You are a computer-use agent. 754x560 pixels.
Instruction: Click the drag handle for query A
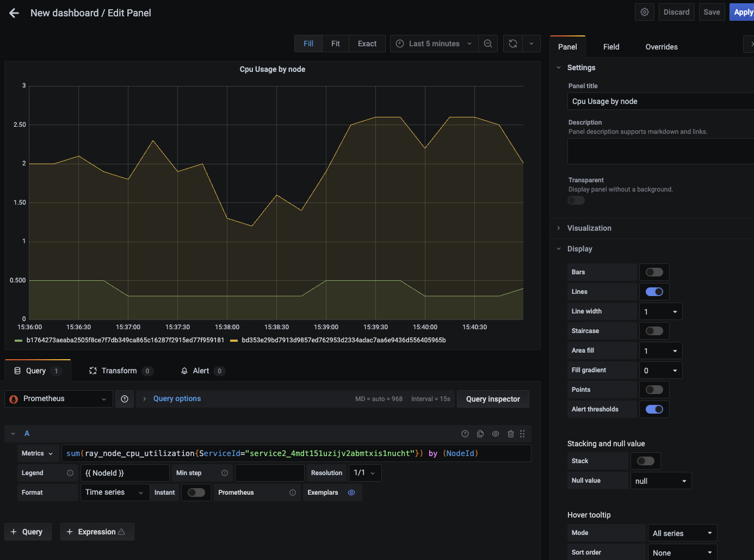tap(522, 434)
